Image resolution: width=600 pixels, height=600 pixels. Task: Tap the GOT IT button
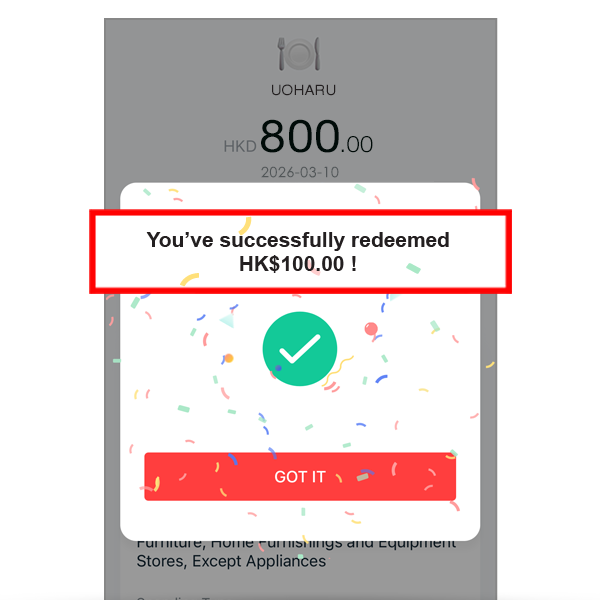pos(300,476)
